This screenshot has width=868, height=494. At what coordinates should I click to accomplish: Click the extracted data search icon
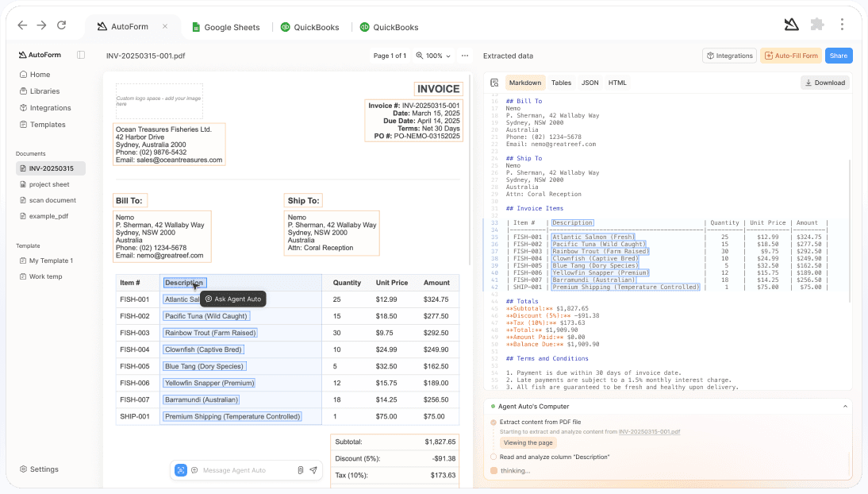click(494, 83)
